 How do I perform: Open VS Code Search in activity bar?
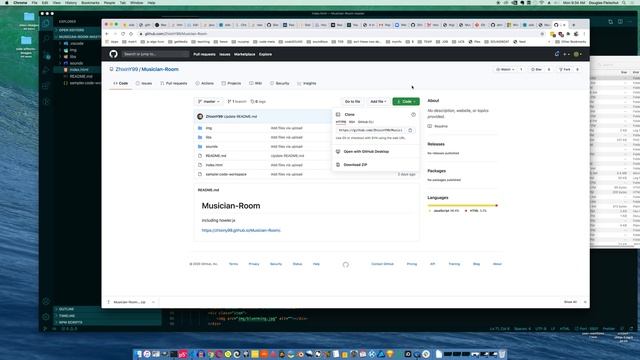click(46, 39)
